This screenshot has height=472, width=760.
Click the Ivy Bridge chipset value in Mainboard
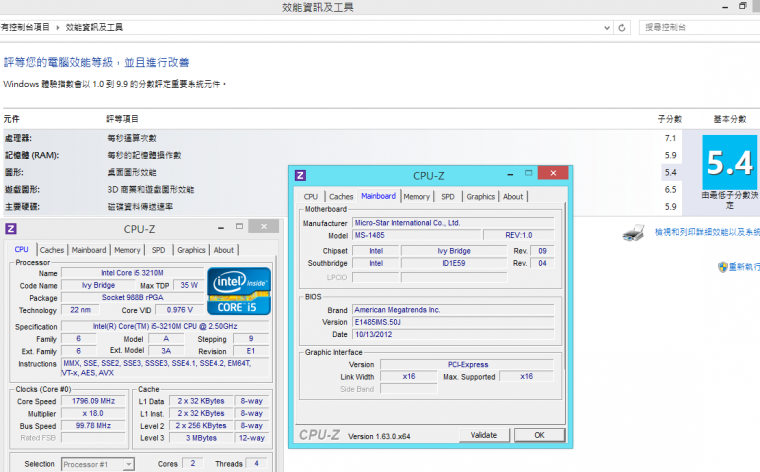[x=454, y=251]
